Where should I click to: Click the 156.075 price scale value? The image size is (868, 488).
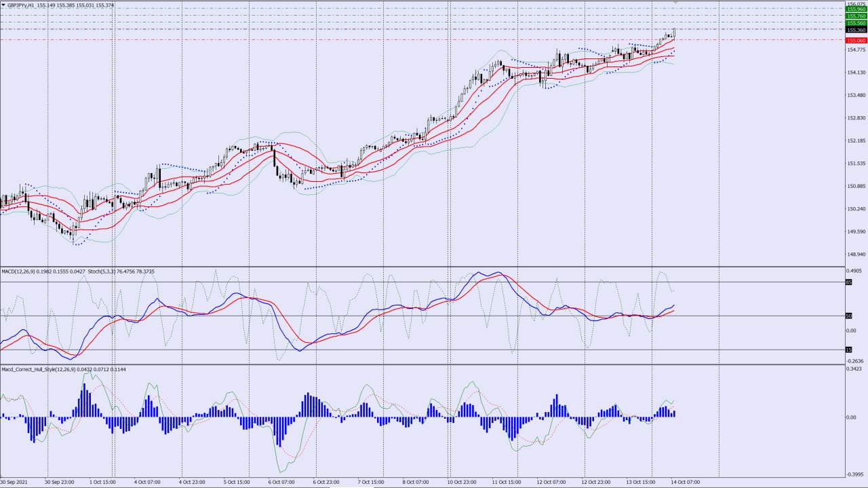click(856, 3)
